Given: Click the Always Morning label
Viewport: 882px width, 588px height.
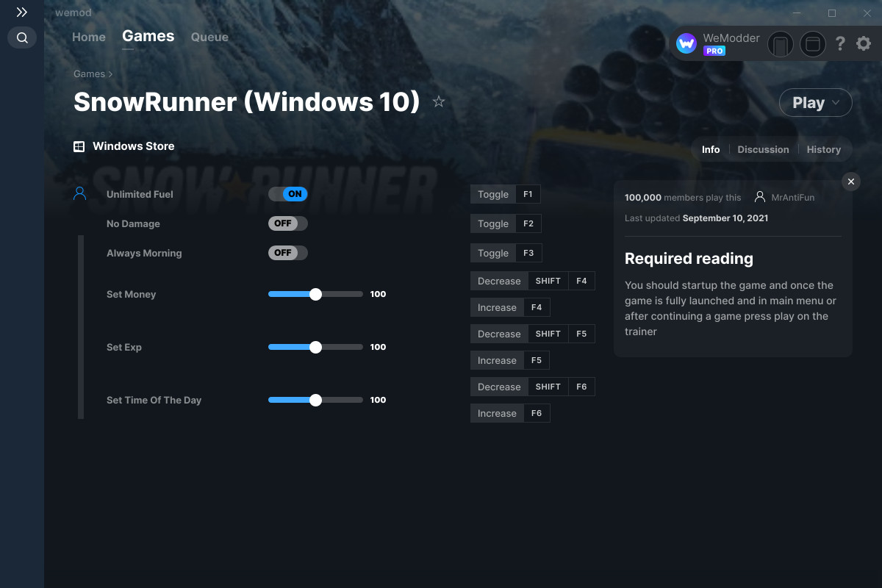Looking at the screenshot, I should (144, 253).
